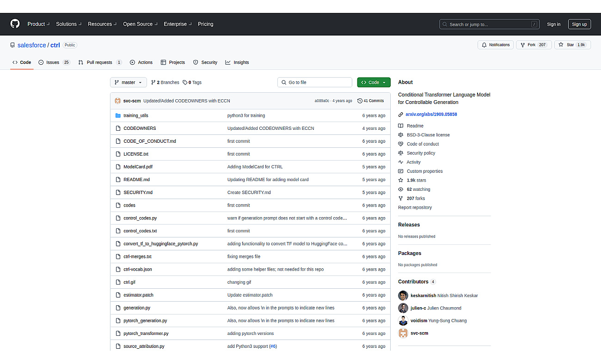This screenshot has width=601, height=364.
Task: Open the green Code dropdown button
Action: (374, 82)
